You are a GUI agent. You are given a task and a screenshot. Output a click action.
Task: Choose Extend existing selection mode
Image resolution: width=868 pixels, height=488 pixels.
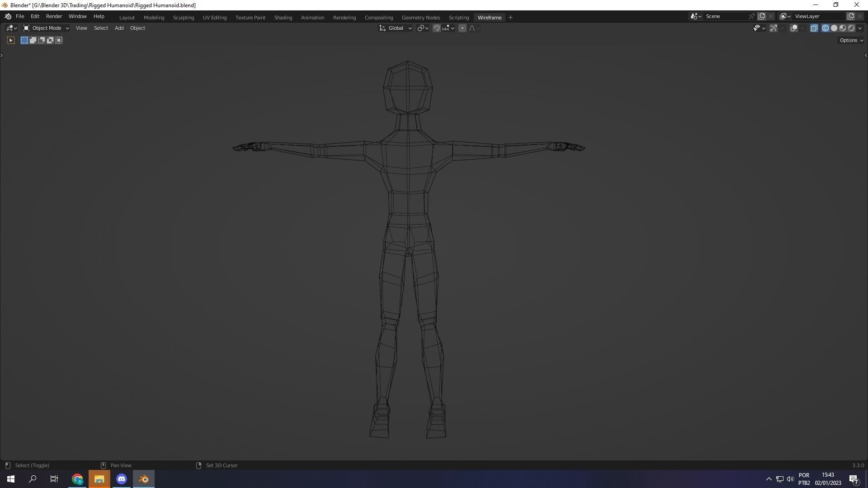(x=33, y=40)
